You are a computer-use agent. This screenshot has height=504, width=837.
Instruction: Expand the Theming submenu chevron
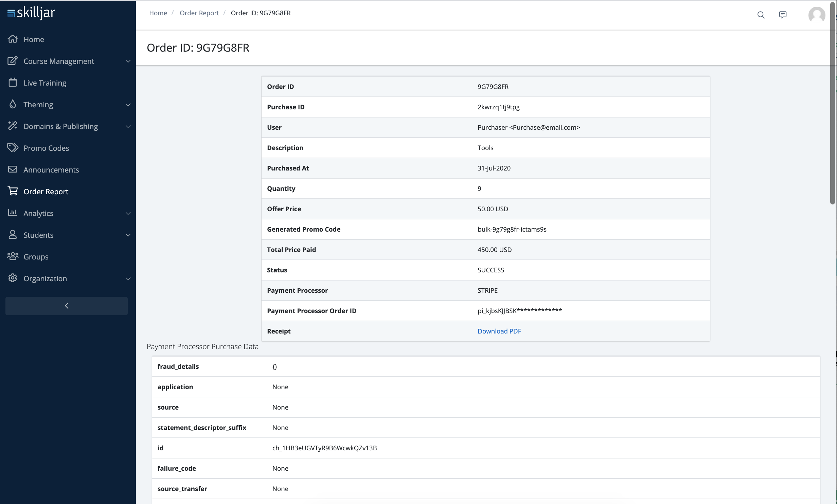pos(128,105)
